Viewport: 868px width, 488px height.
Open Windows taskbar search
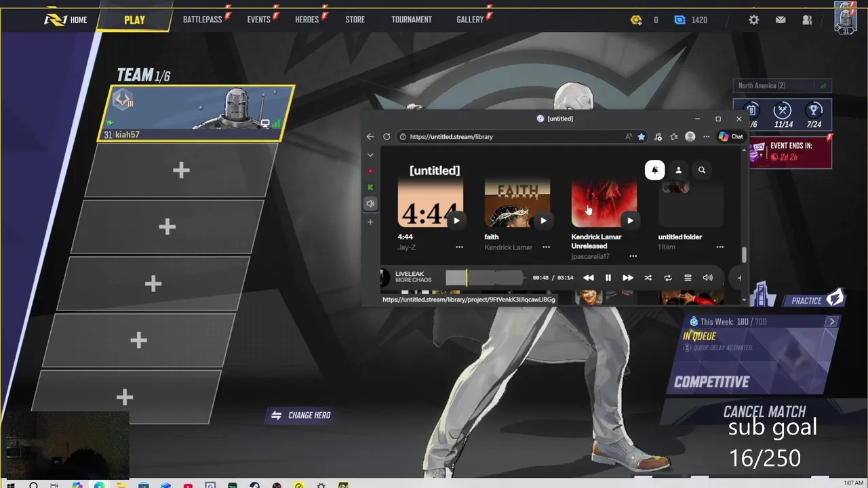pyautogui.click(x=33, y=484)
